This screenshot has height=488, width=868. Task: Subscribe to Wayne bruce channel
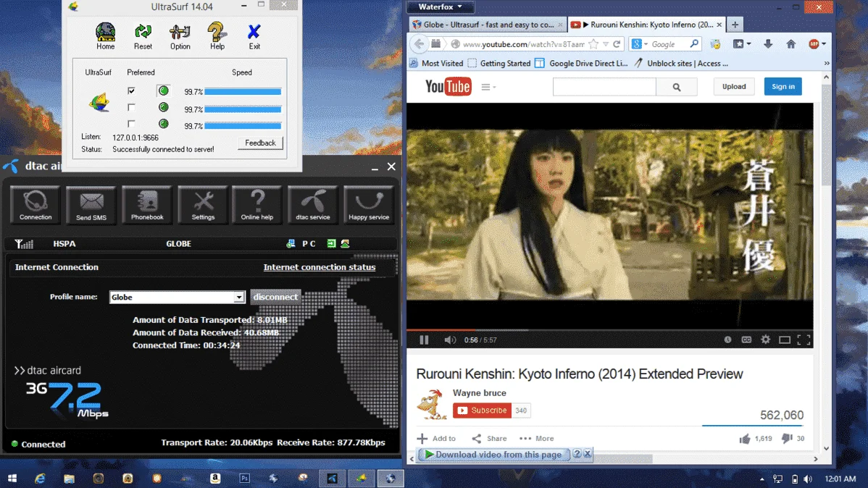click(482, 411)
